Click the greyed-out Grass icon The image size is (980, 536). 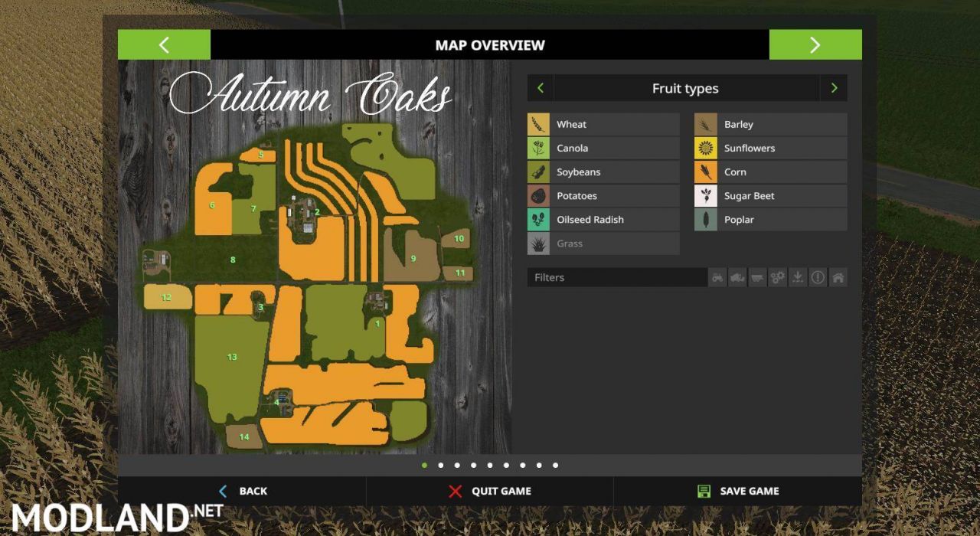538,243
